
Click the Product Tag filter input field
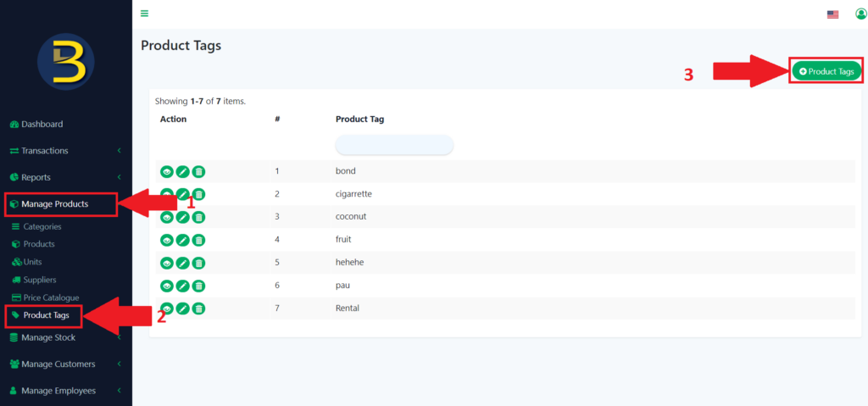(394, 145)
